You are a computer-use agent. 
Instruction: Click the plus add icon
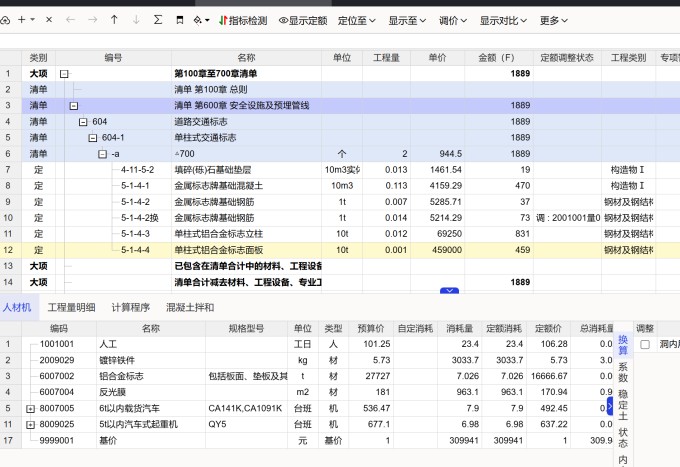click(21, 20)
